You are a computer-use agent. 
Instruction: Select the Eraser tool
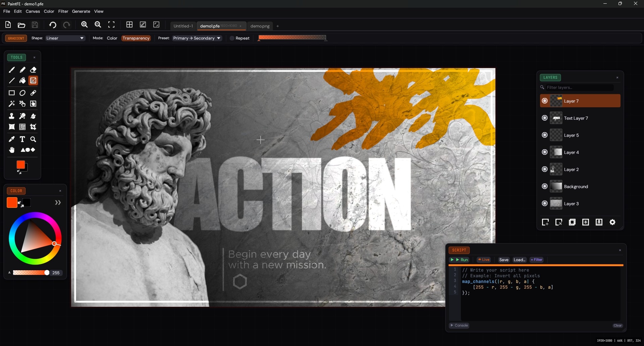(33, 70)
